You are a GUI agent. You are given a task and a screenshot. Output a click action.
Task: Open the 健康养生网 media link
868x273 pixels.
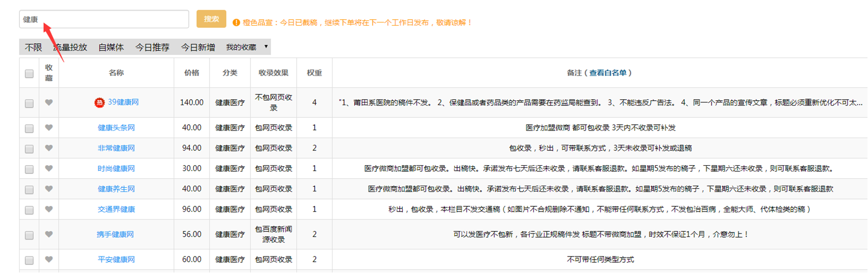[x=116, y=189]
